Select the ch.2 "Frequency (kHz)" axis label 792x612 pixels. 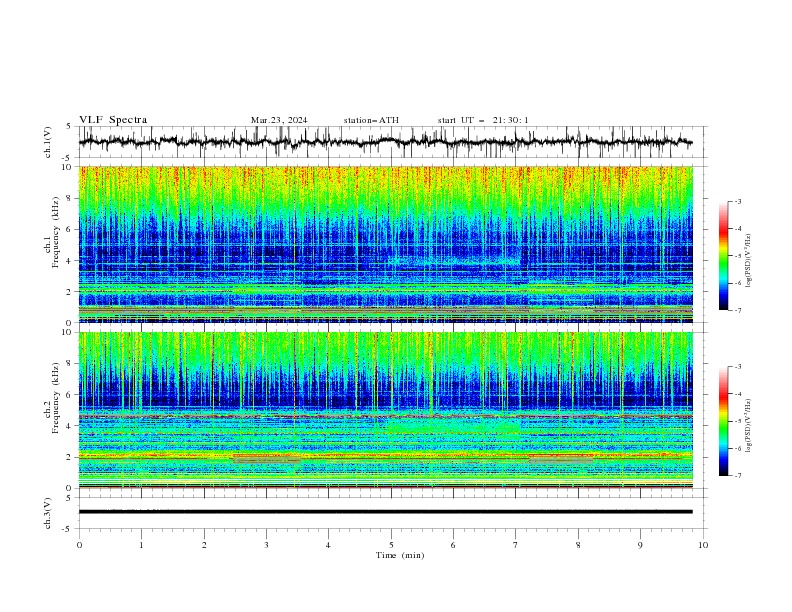click(56, 398)
